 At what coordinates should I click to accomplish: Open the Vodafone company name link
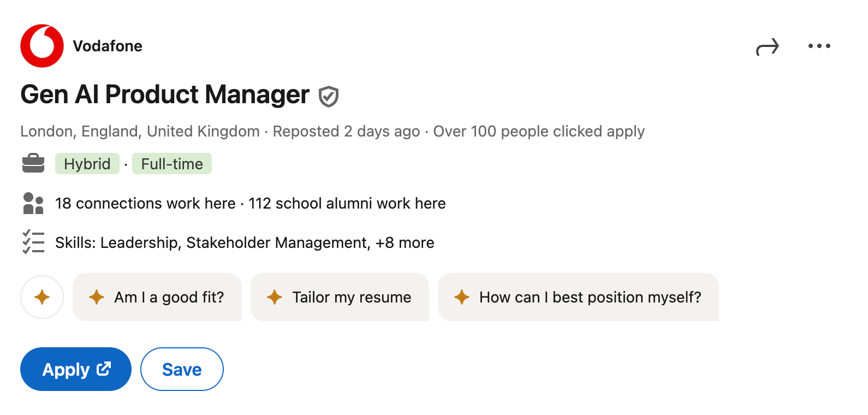[x=107, y=46]
